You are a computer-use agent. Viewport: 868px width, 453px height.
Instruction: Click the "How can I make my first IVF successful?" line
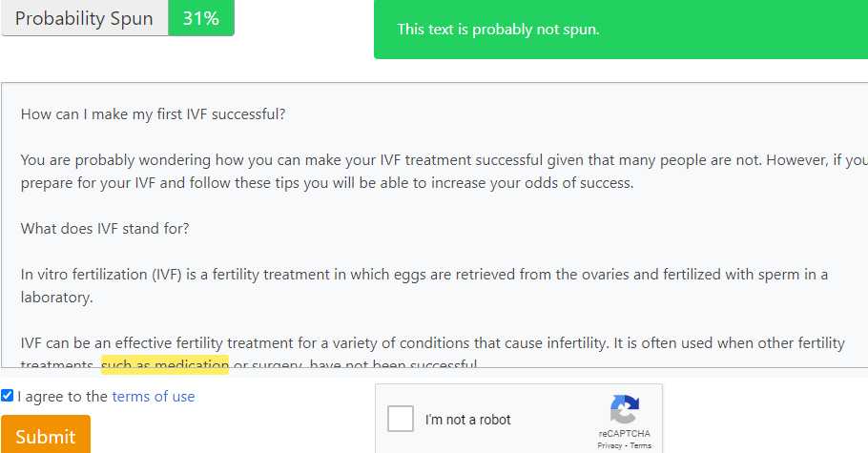pos(154,114)
